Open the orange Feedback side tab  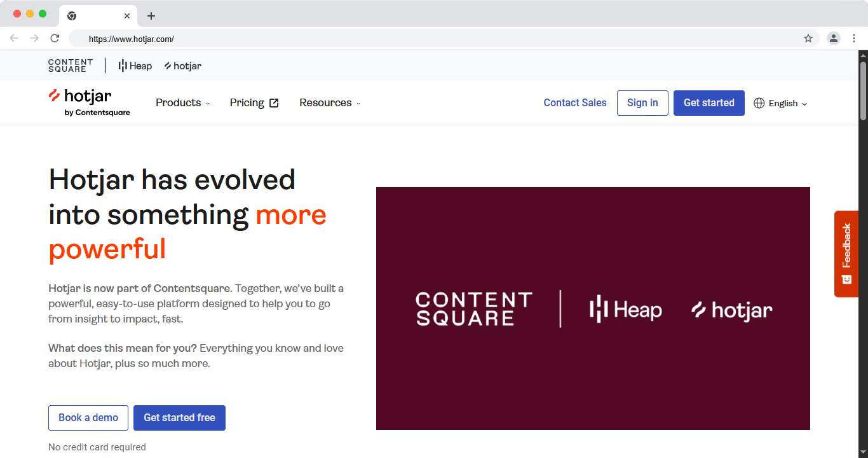846,254
